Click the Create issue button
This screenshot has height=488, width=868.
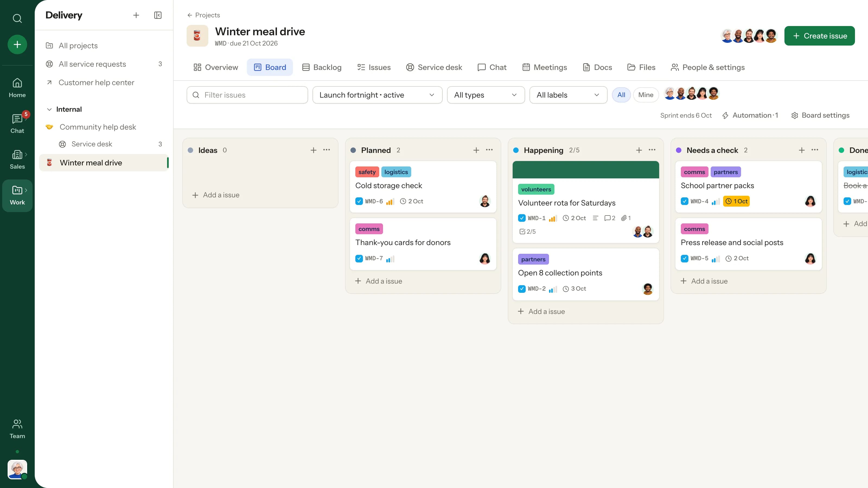(x=819, y=36)
